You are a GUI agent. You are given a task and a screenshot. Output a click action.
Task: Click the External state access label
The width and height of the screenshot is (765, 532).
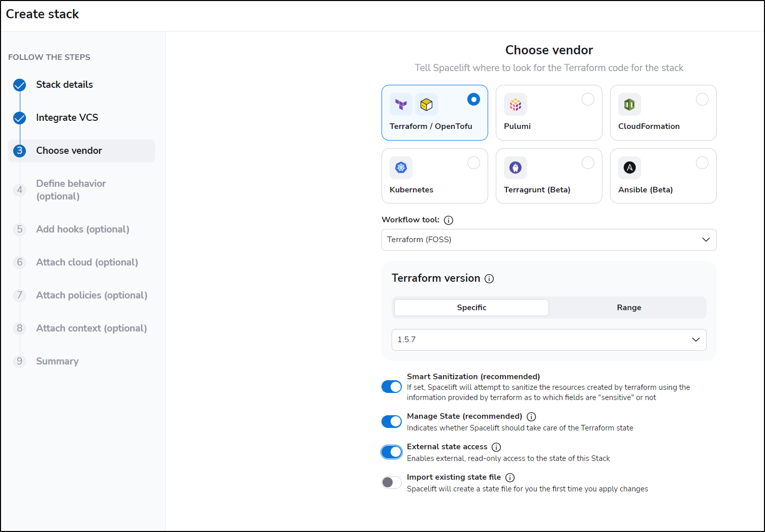tap(447, 447)
